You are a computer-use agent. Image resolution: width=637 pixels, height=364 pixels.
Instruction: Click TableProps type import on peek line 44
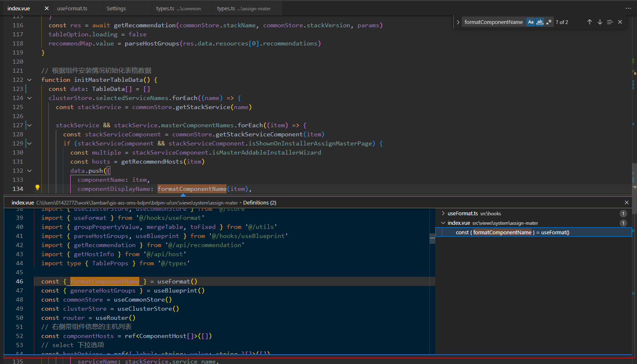[x=110, y=263]
